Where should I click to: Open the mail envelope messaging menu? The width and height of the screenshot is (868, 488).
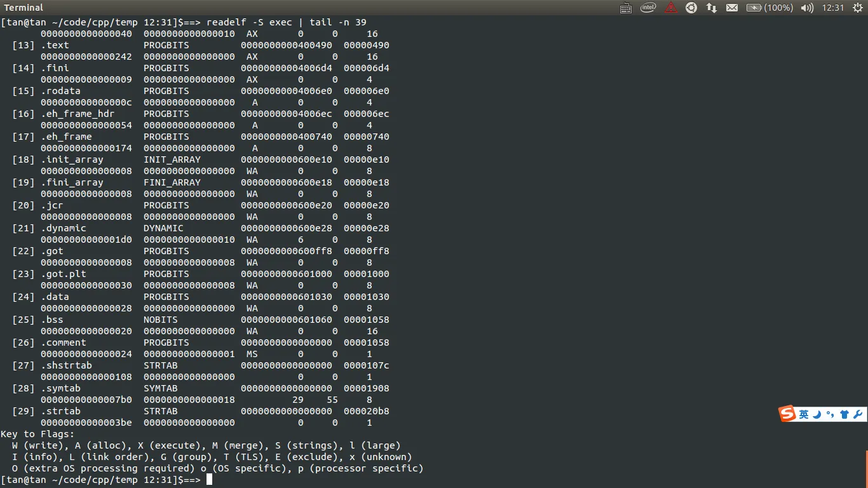click(x=732, y=8)
